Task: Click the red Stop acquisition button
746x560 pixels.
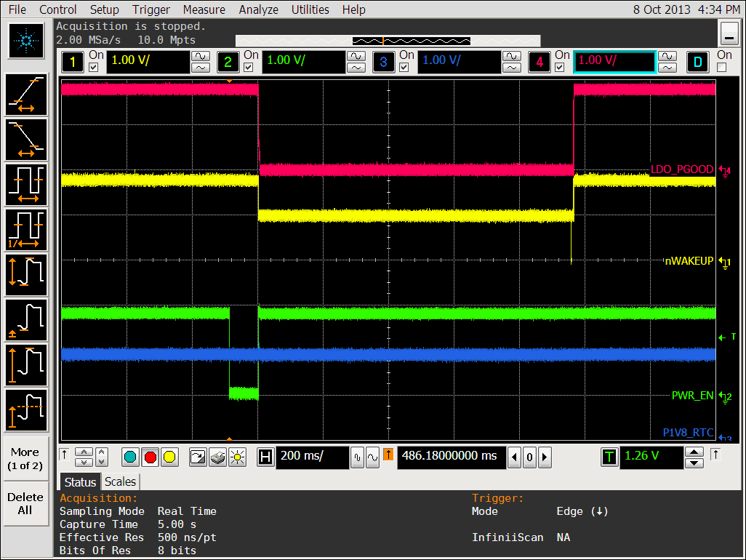Action: coord(150,457)
